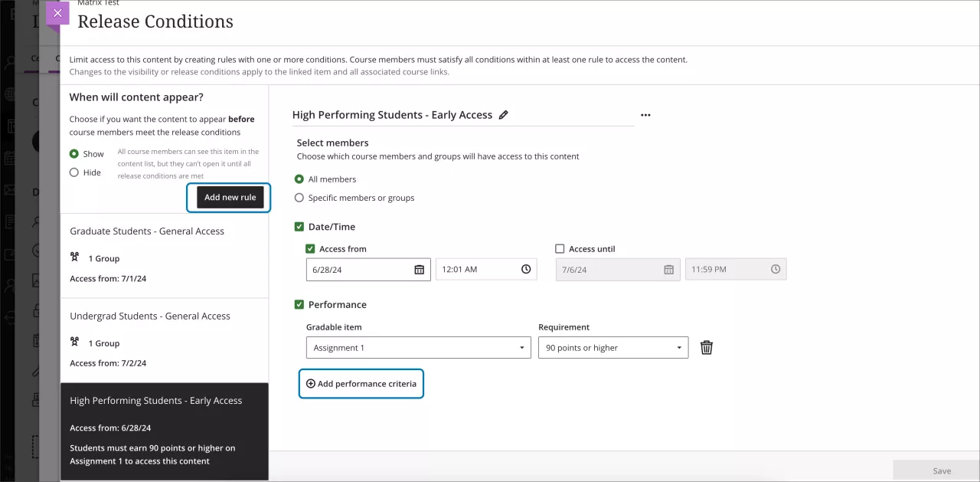Open the ellipsis options menu for this rule
Image resolution: width=980 pixels, height=482 pixels.
tap(645, 114)
